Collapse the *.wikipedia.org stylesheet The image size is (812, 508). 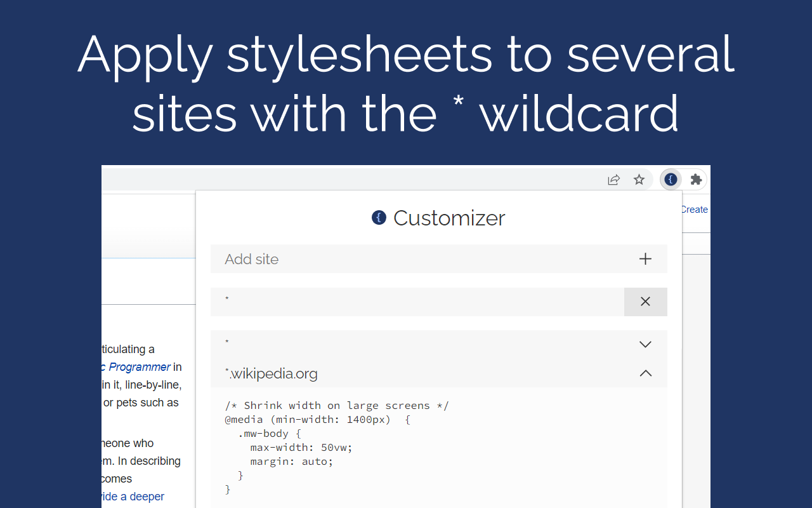tap(645, 373)
